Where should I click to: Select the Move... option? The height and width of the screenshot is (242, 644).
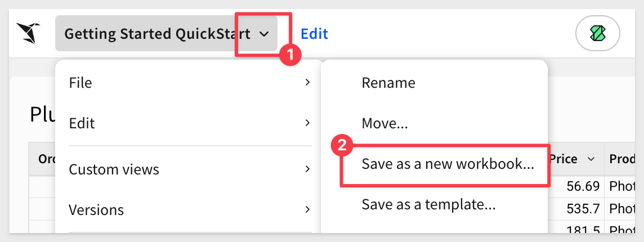(384, 123)
